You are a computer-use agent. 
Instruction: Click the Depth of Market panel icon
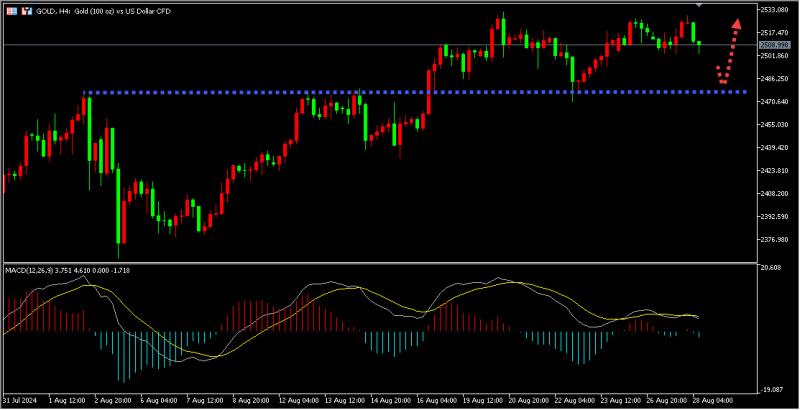pos(12,11)
